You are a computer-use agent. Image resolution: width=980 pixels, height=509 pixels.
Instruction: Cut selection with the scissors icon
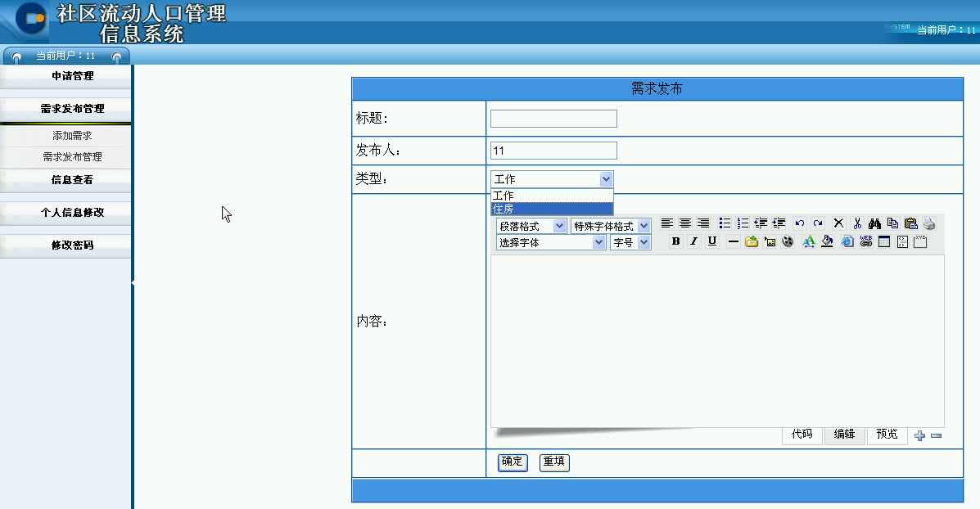tap(857, 223)
